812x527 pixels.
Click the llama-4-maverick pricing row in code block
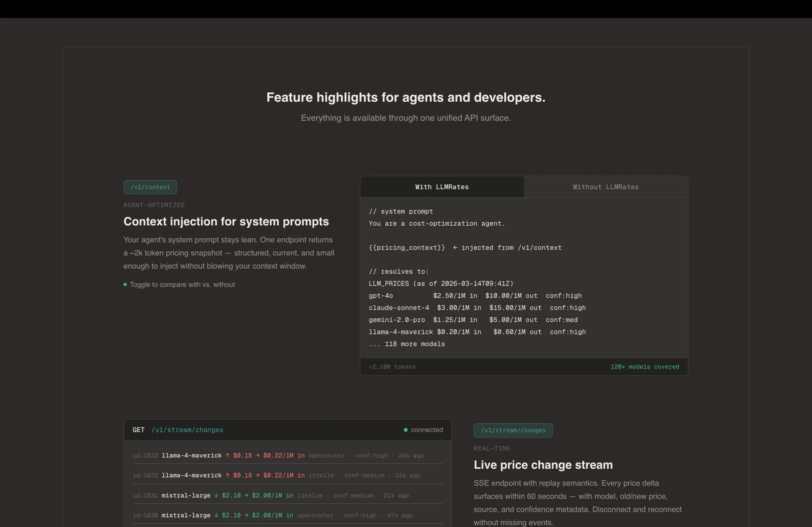click(x=477, y=332)
